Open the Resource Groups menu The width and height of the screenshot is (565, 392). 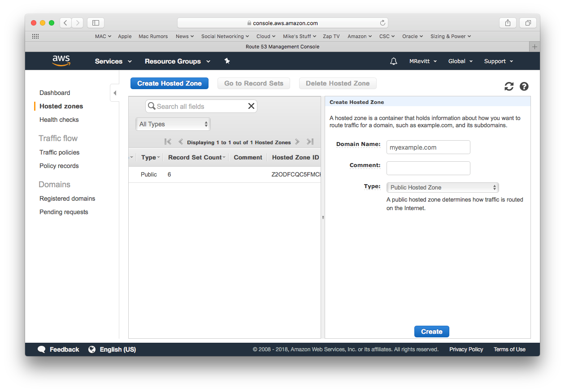[178, 61]
